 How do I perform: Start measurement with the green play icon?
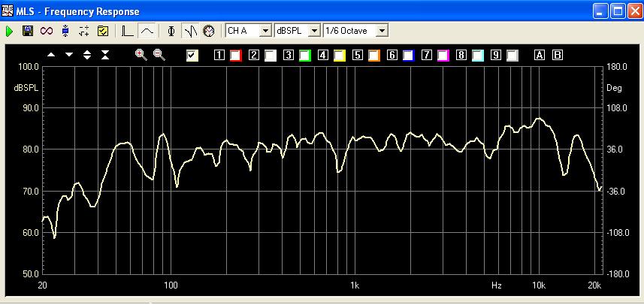coord(10,31)
